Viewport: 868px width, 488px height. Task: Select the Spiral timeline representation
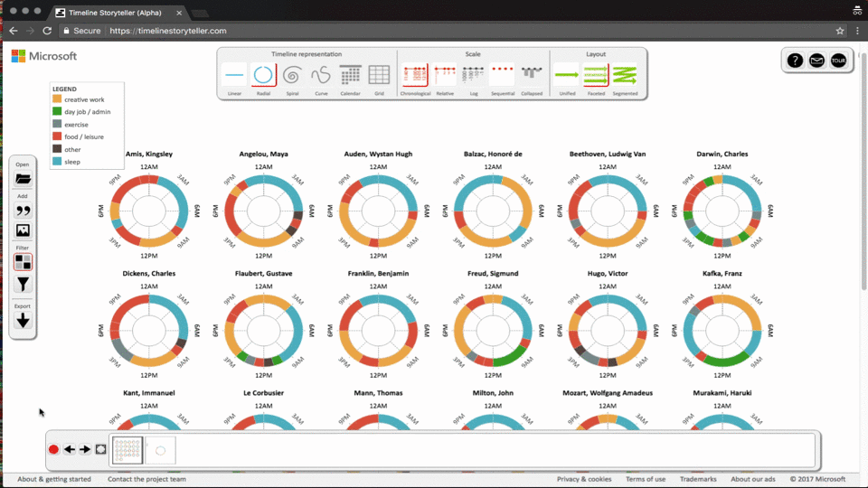[x=291, y=76]
